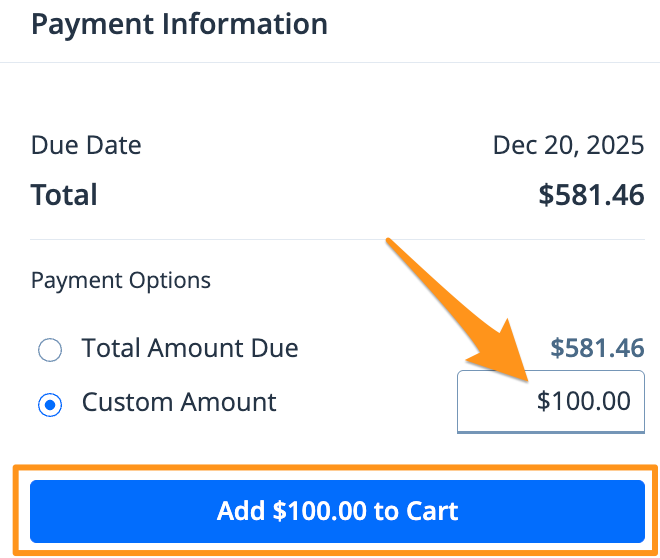Screen dimensions: 660x558
Task: Click the blue $581.46 amount due link
Action: click(597, 348)
